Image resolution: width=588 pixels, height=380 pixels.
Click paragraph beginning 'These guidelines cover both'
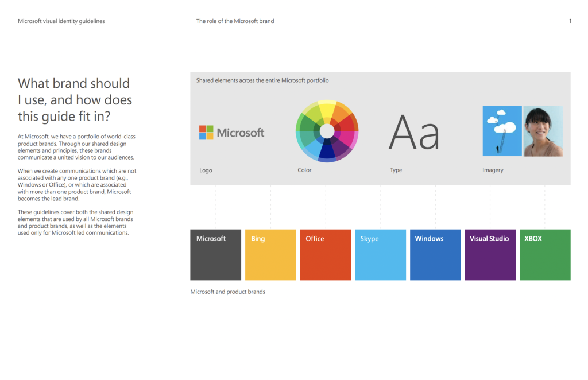click(75, 222)
